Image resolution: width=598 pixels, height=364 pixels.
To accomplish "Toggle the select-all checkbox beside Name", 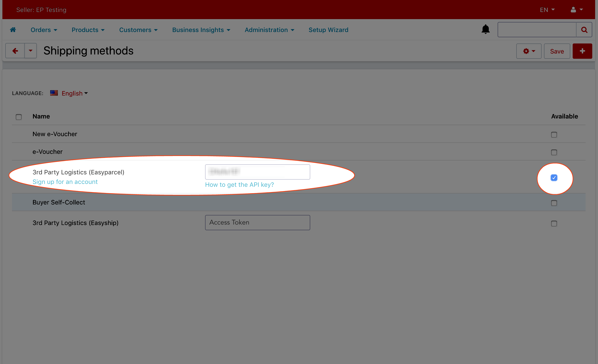I will point(19,117).
